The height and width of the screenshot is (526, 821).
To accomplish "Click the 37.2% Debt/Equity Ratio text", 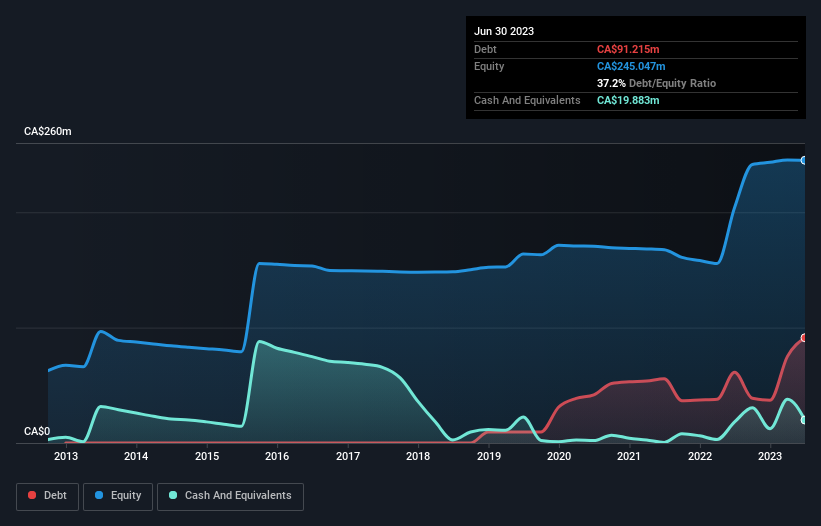I will tap(656, 83).
